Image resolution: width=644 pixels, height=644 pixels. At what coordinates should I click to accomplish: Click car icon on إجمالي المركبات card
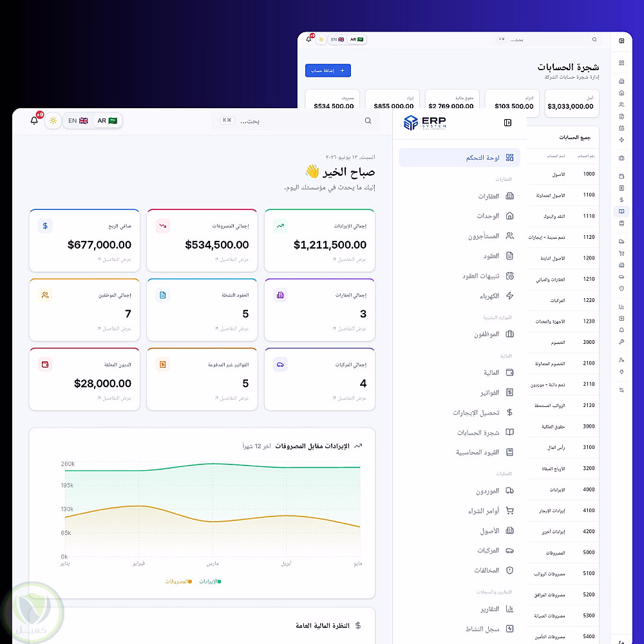click(x=280, y=365)
